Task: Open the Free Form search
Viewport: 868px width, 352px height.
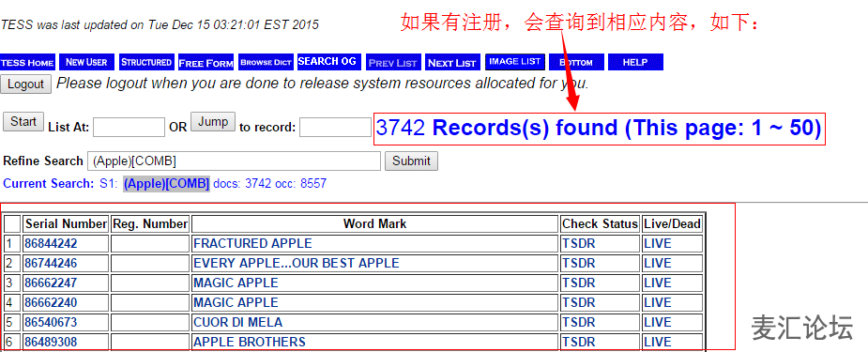Action: [206, 63]
